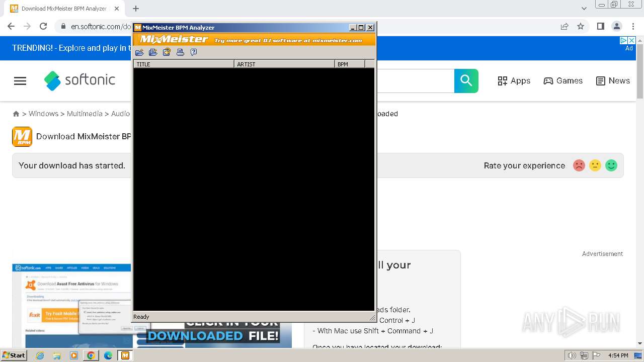This screenshot has width=644, height=362.
Task: Open Windows Media Player from taskbar
Action: pyautogui.click(x=74, y=355)
